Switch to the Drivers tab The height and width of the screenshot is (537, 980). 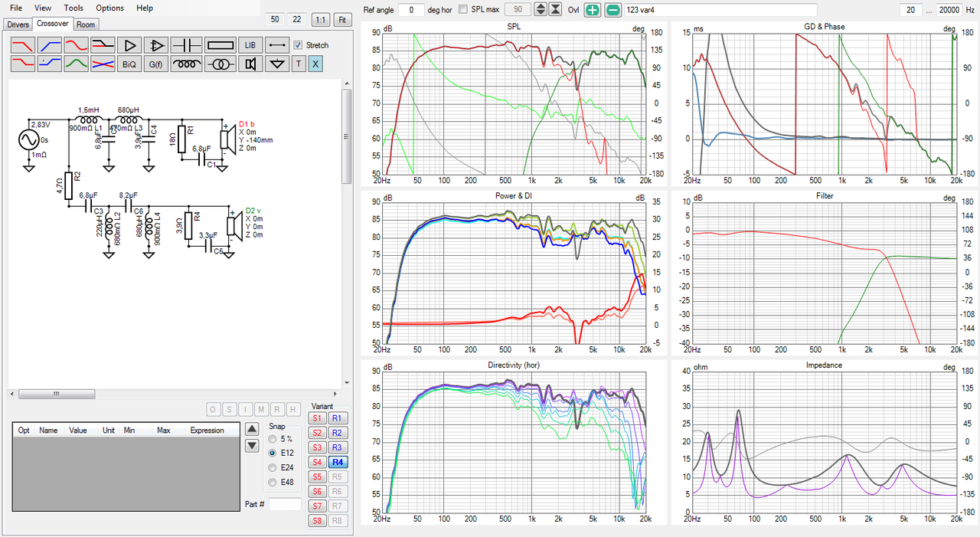click(18, 25)
